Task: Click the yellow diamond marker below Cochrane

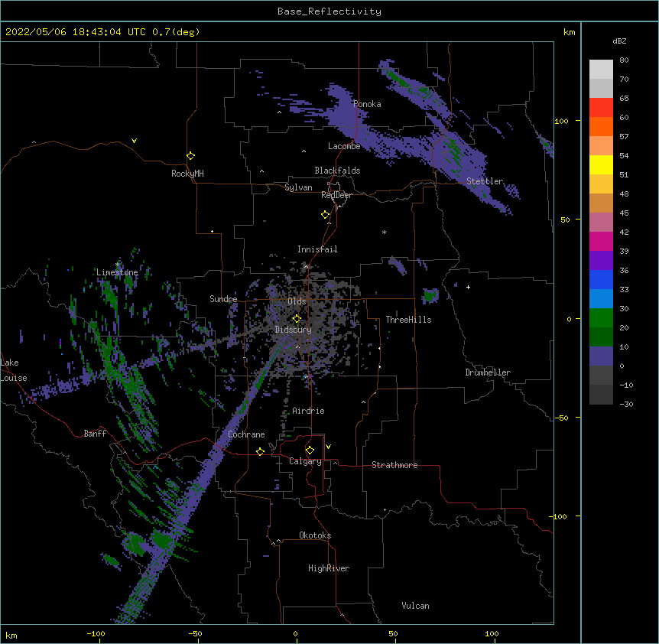Action: click(260, 451)
